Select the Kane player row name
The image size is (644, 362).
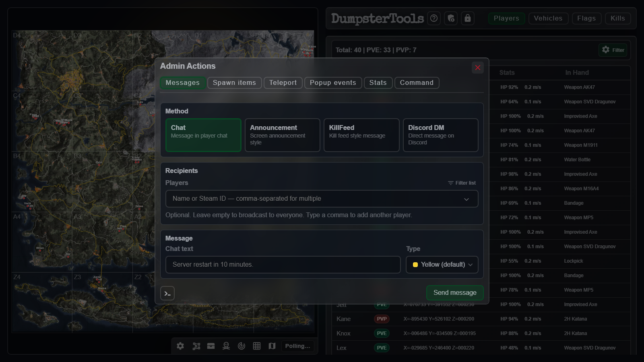coord(343,319)
